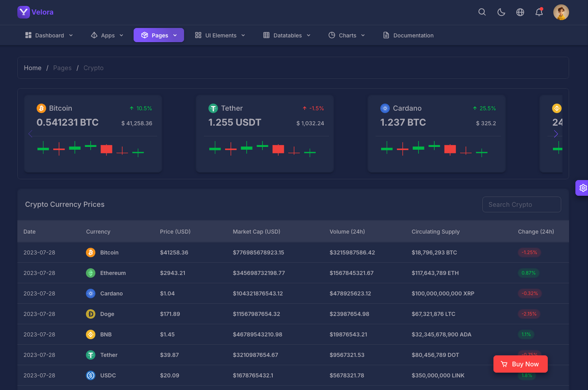Click the Velora logo
The width and height of the screenshot is (588, 390).
tap(35, 12)
